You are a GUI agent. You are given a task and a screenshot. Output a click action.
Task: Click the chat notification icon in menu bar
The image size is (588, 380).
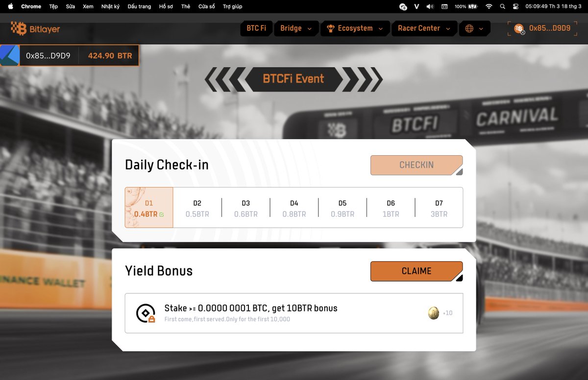point(403,6)
